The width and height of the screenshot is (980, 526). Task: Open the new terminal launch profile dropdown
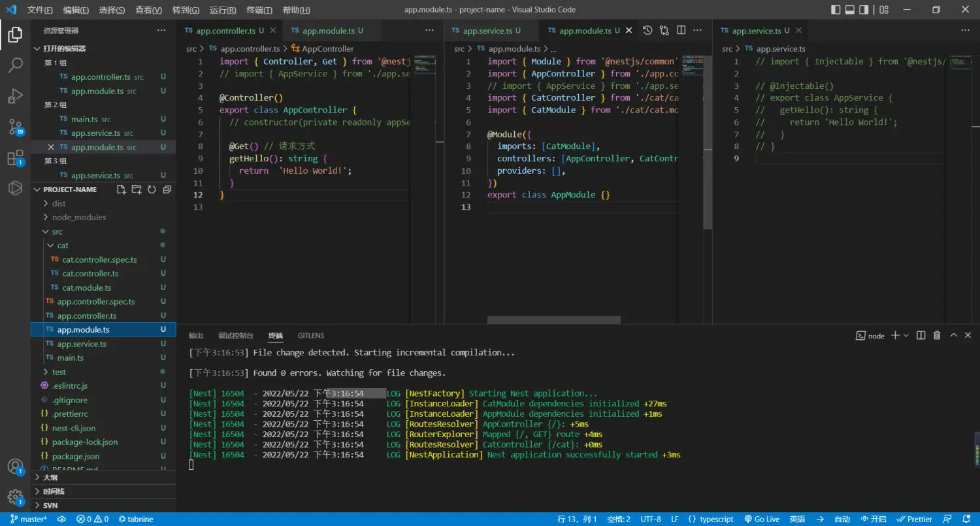pyautogui.click(x=906, y=335)
